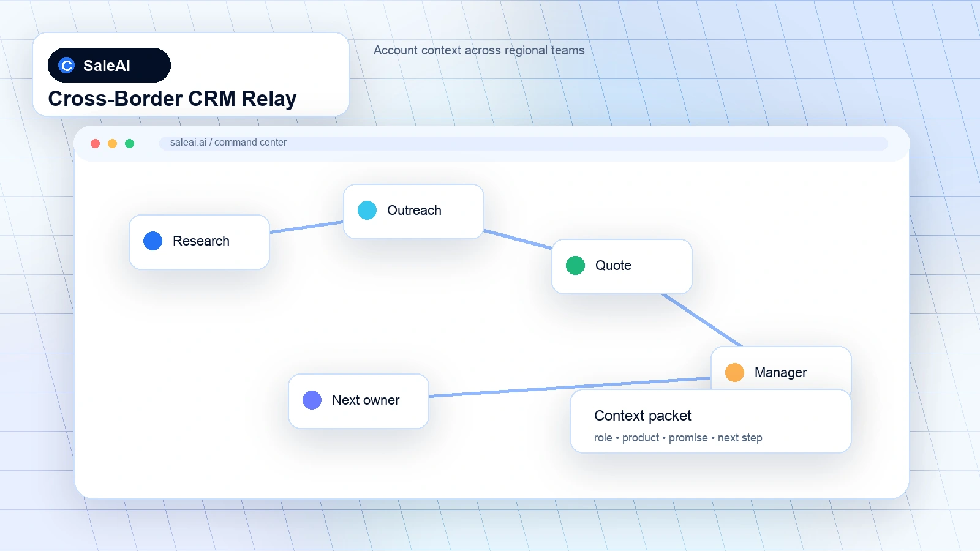Screen dimensions: 980x551
Task: Click the cyan Outreach node dot
Action: pos(367,210)
